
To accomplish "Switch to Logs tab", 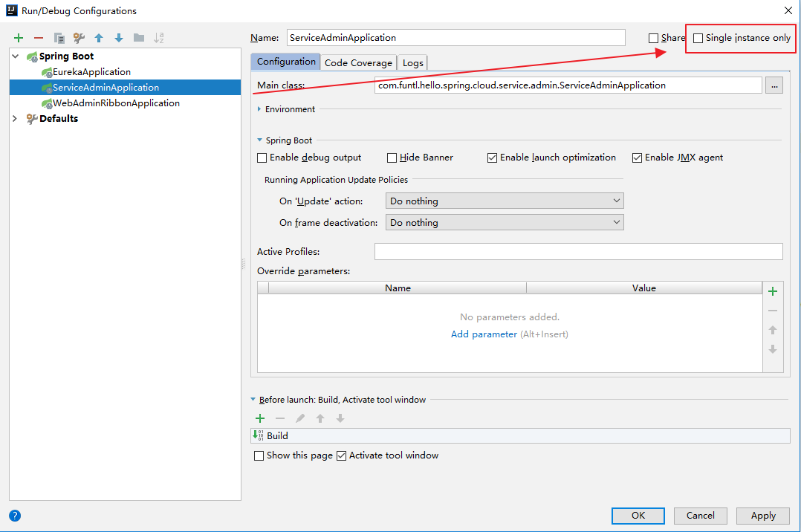I will [x=413, y=62].
